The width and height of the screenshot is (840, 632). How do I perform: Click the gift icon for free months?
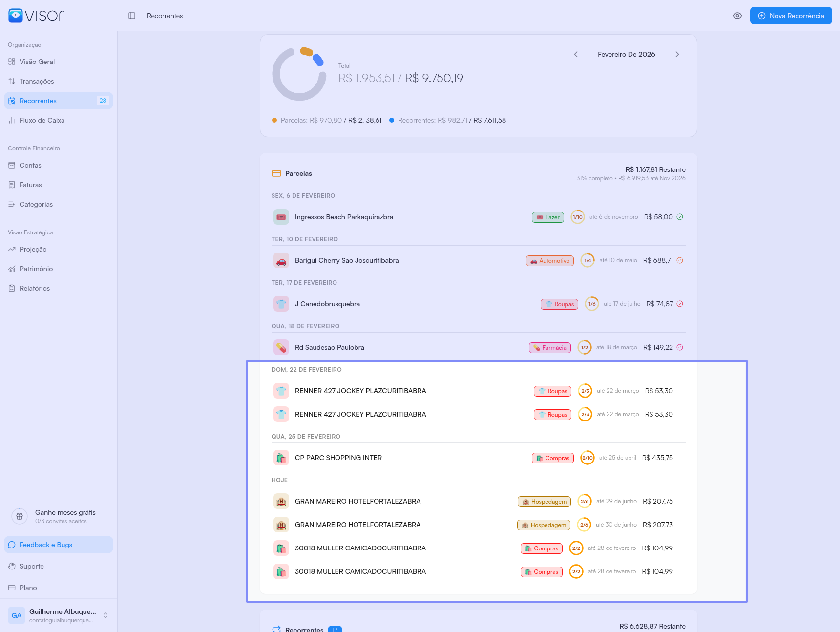[20, 516]
